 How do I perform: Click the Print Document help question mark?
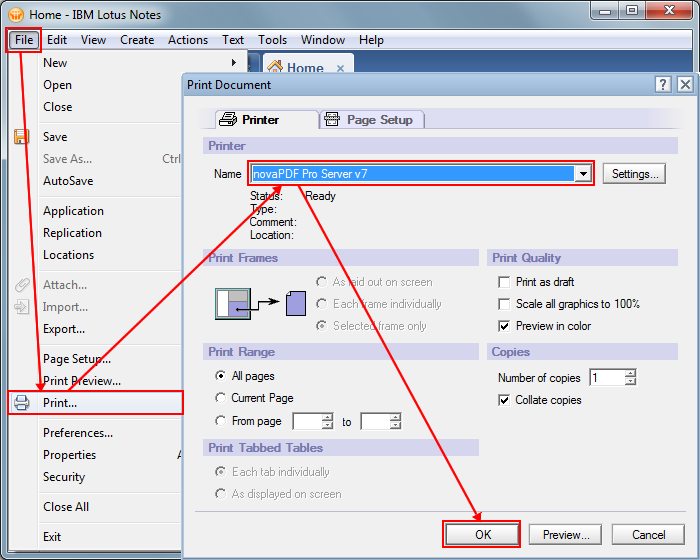[663, 84]
